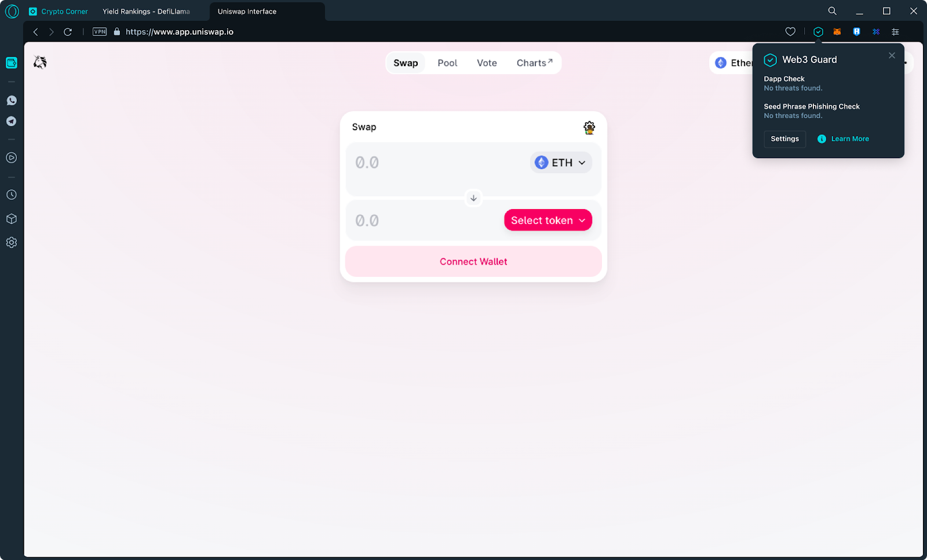Minimize the browser window
The image size is (927, 560).
coord(859,12)
